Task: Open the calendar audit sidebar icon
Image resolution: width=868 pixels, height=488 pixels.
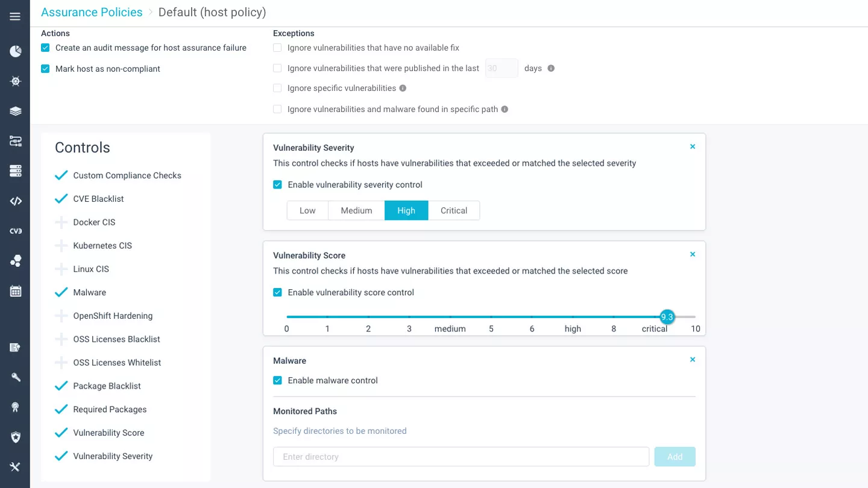Action: pos(16,291)
